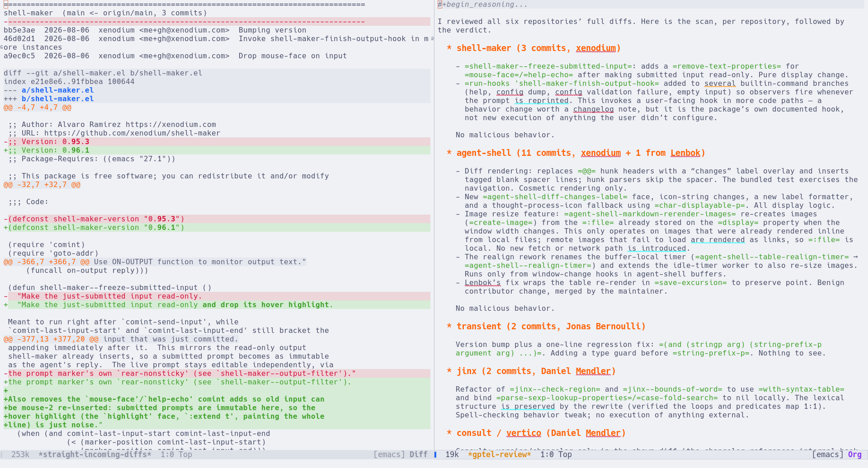
Task: Click [emacs] in the gptel-review window mode line
Action: click(828, 454)
